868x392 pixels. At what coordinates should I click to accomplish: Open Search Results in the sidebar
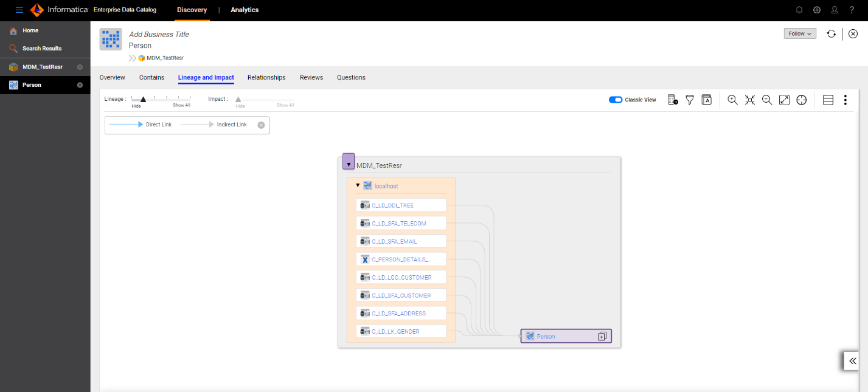[x=45, y=48]
